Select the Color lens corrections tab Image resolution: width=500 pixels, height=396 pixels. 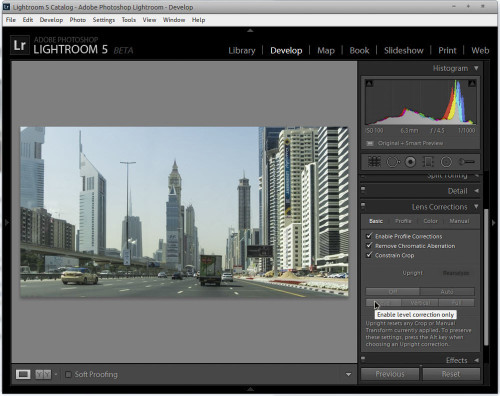430,221
